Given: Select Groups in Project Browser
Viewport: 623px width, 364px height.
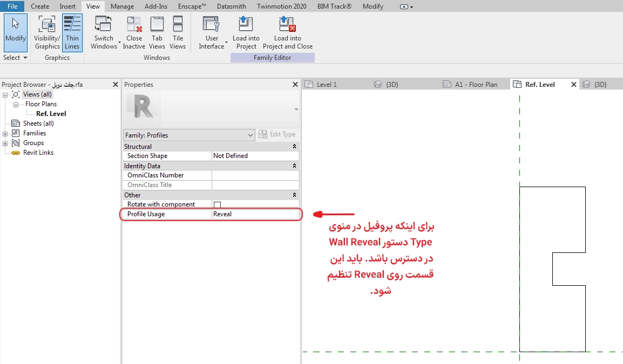Looking at the screenshot, I should (33, 143).
